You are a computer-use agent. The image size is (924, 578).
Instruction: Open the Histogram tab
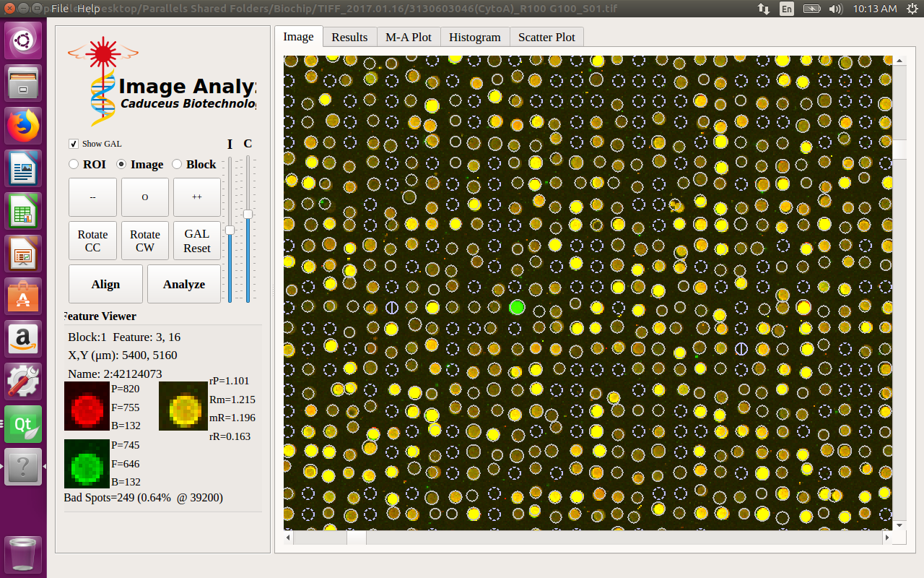tap(474, 37)
